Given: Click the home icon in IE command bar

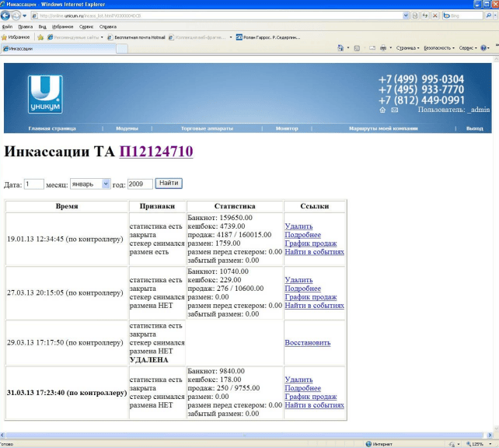Looking at the screenshot, I should tap(340, 47).
